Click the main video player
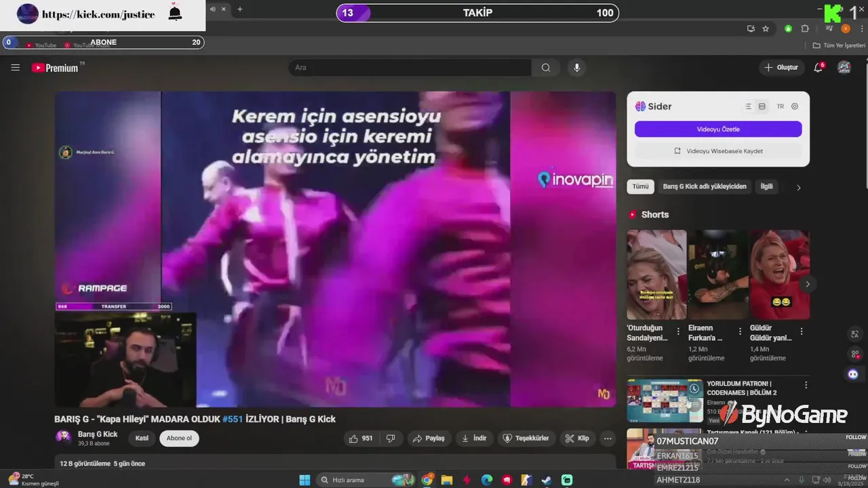 coord(335,249)
